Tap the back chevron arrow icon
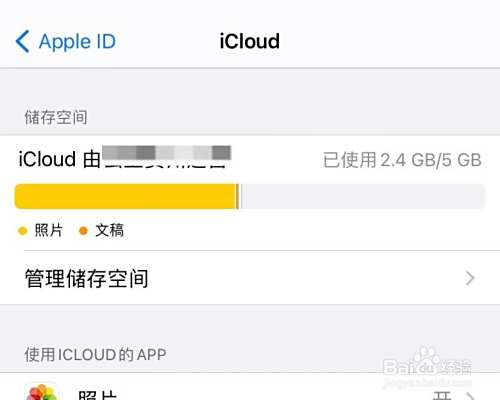Image resolution: width=500 pixels, height=400 pixels. 23,42
